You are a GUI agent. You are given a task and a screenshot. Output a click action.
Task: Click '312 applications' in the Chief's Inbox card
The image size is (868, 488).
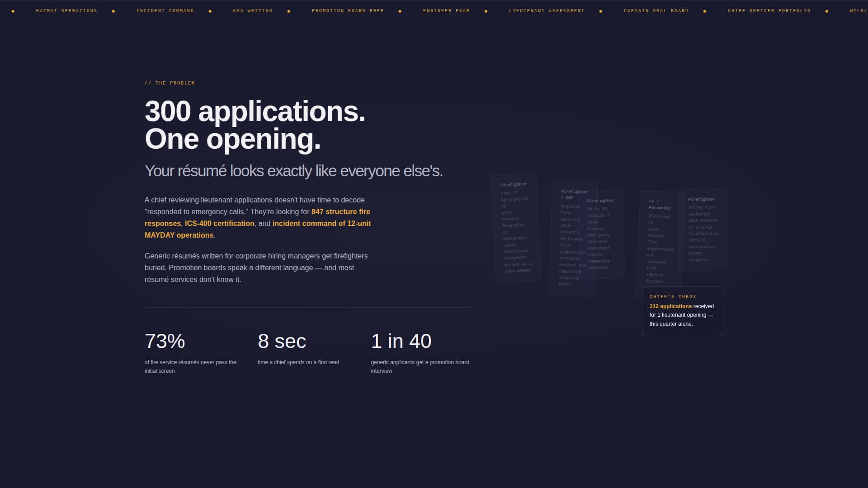click(670, 306)
